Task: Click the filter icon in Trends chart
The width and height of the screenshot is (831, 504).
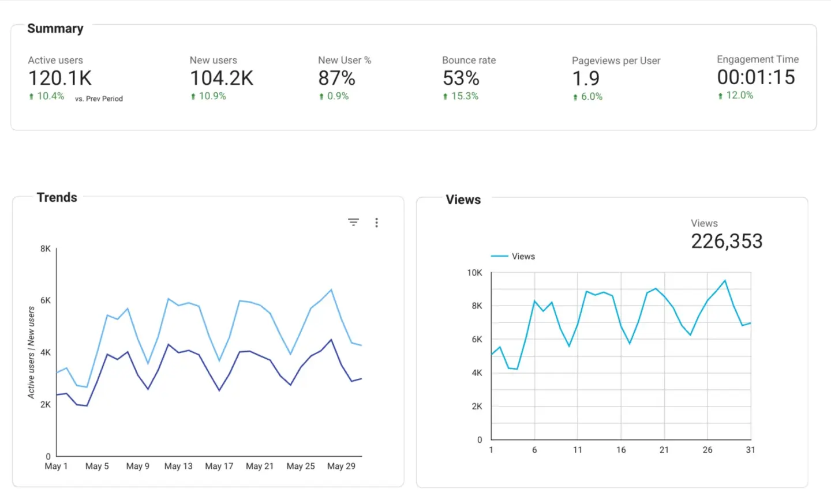Action: coord(353,222)
